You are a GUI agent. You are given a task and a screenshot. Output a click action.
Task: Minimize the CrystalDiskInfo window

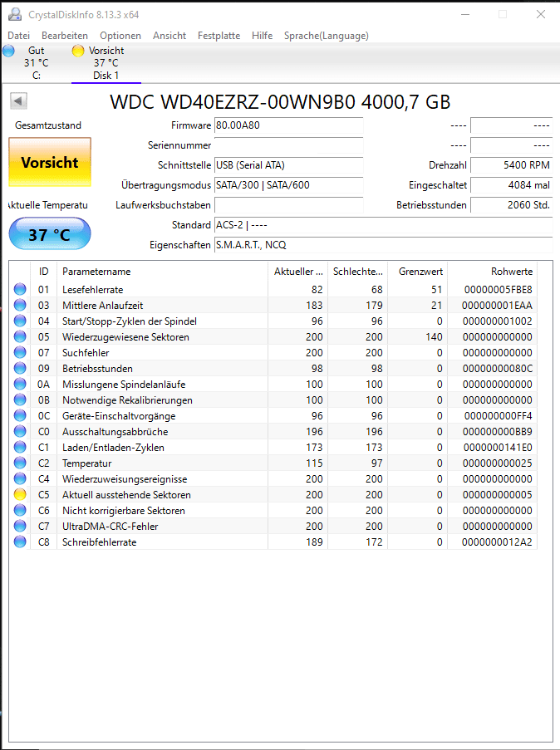point(464,14)
